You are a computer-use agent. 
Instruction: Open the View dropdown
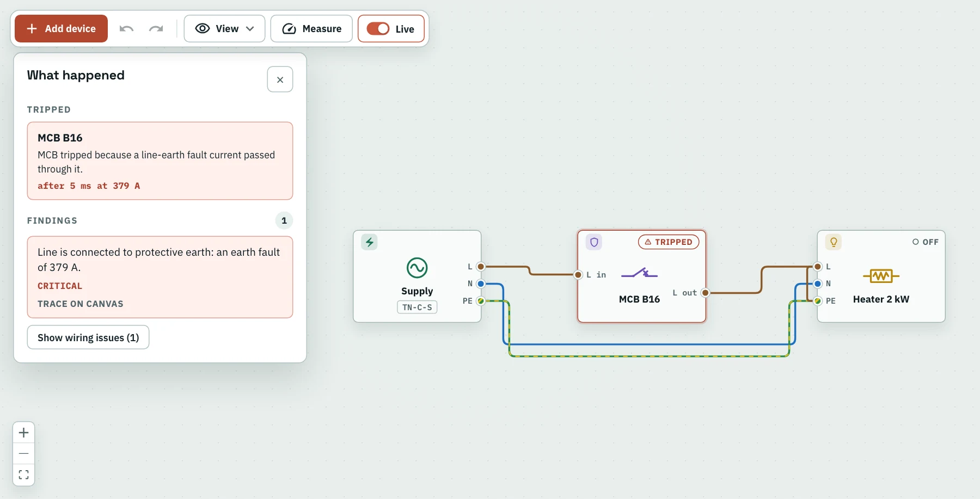click(224, 28)
